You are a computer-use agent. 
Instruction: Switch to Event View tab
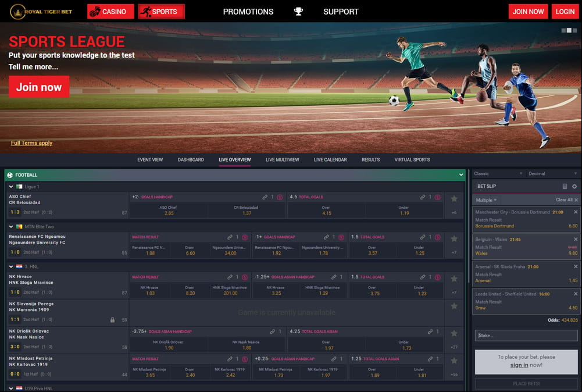point(150,159)
